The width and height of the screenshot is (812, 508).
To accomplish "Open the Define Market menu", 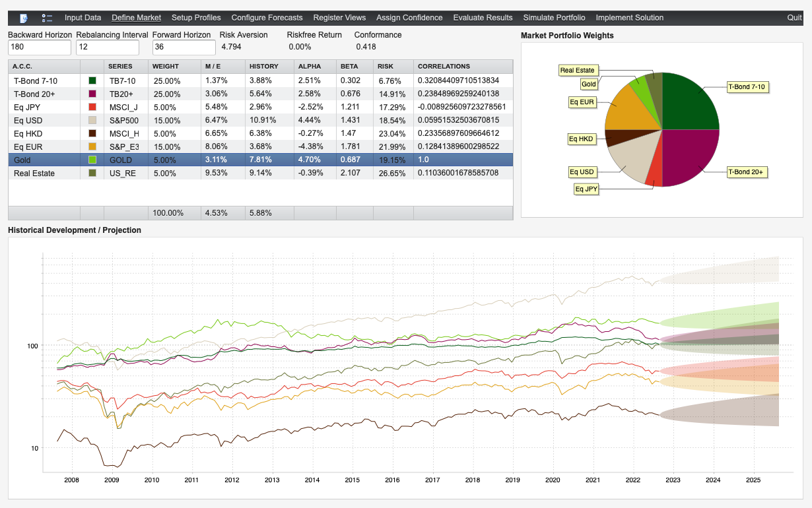I will point(136,18).
